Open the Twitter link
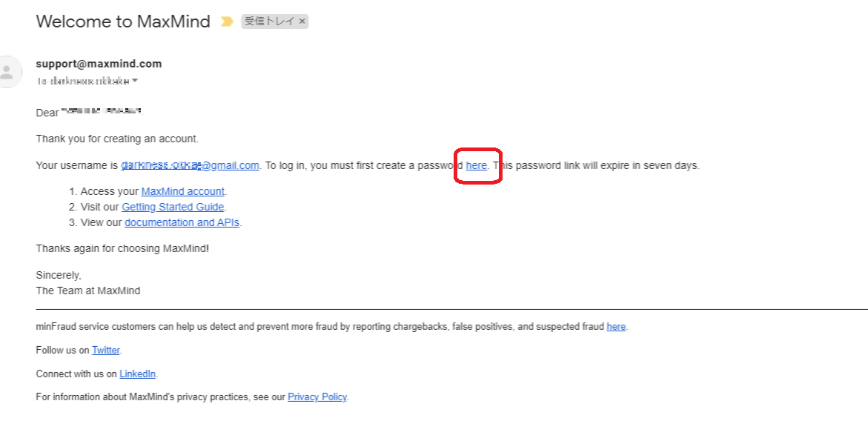 106,351
